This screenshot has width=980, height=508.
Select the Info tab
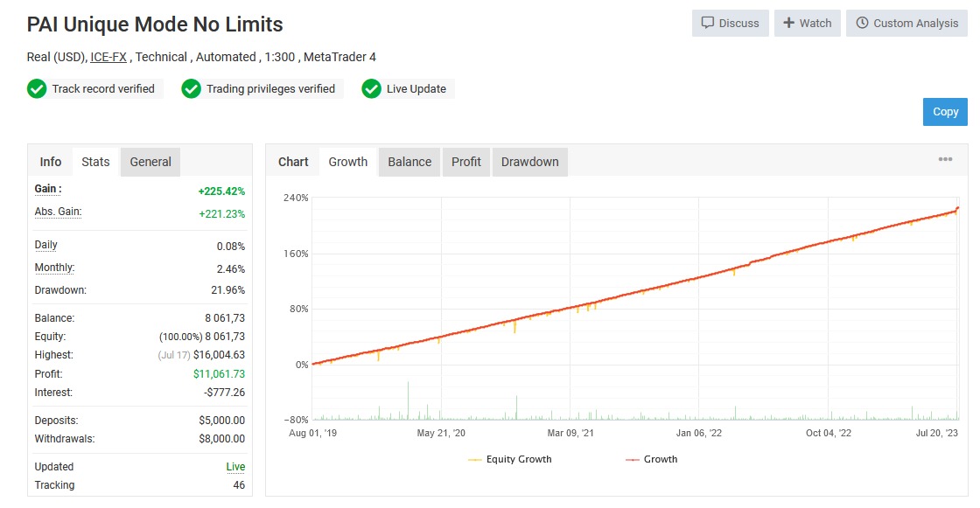(51, 162)
